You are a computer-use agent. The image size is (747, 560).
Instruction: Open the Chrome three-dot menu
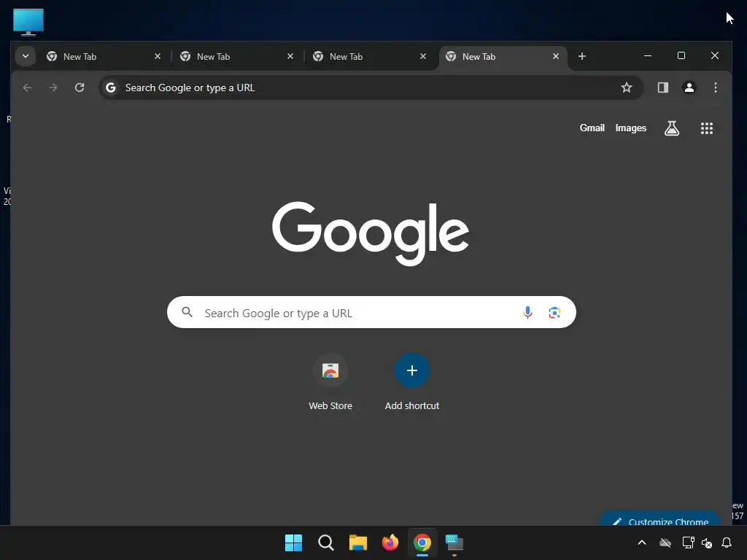715,87
